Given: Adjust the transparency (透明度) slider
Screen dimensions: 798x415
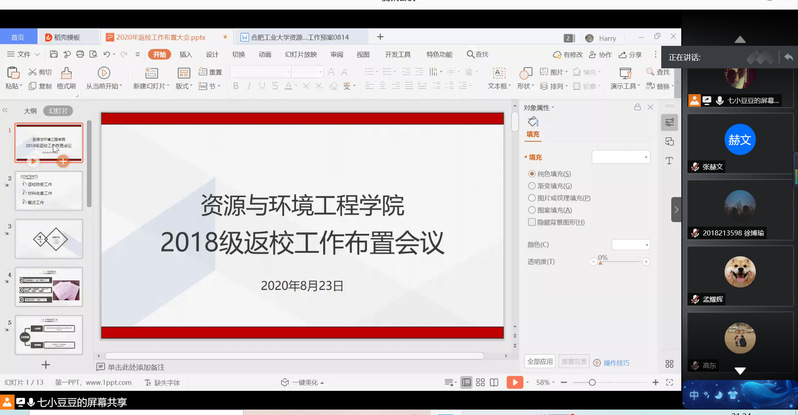Looking at the screenshot, I should pyautogui.click(x=602, y=261).
